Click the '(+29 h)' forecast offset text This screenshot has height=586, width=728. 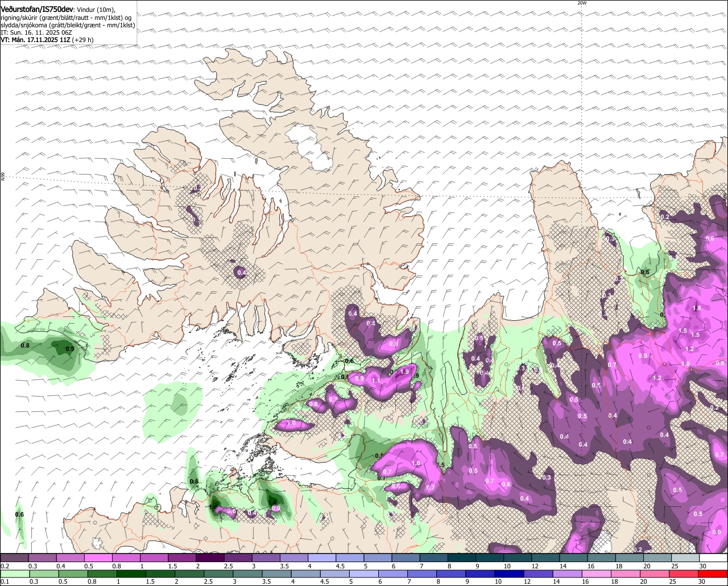point(83,40)
